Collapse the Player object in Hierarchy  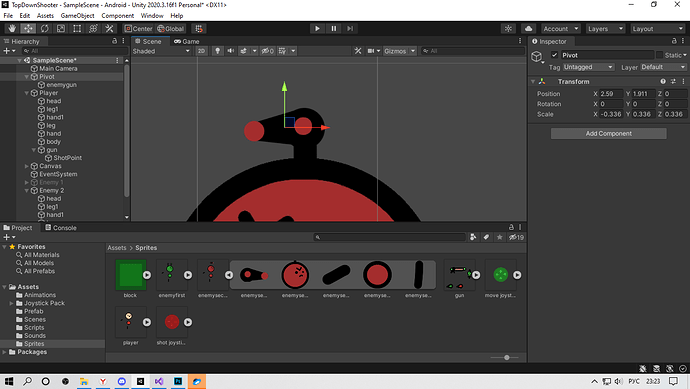[27, 93]
